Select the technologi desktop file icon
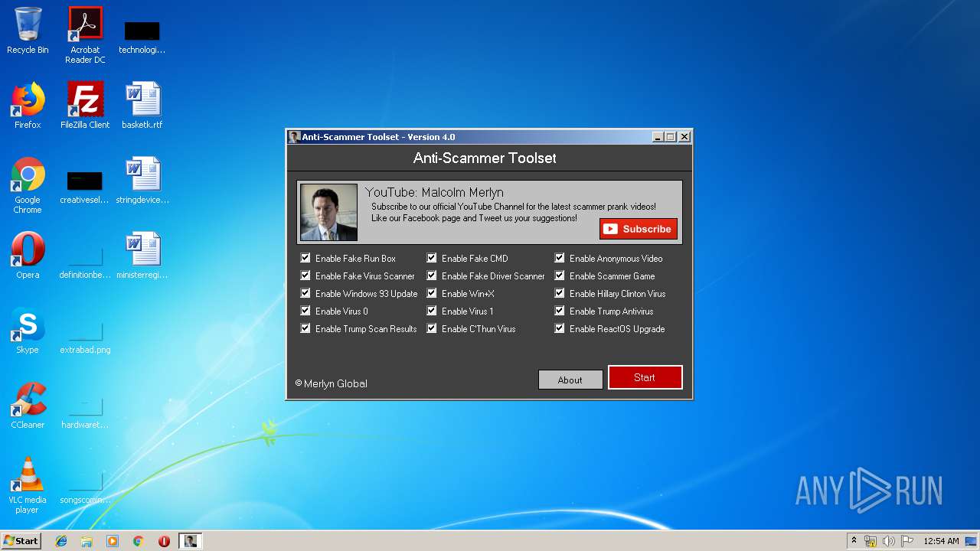The width and height of the screenshot is (980, 551). [x=142, y=37]
